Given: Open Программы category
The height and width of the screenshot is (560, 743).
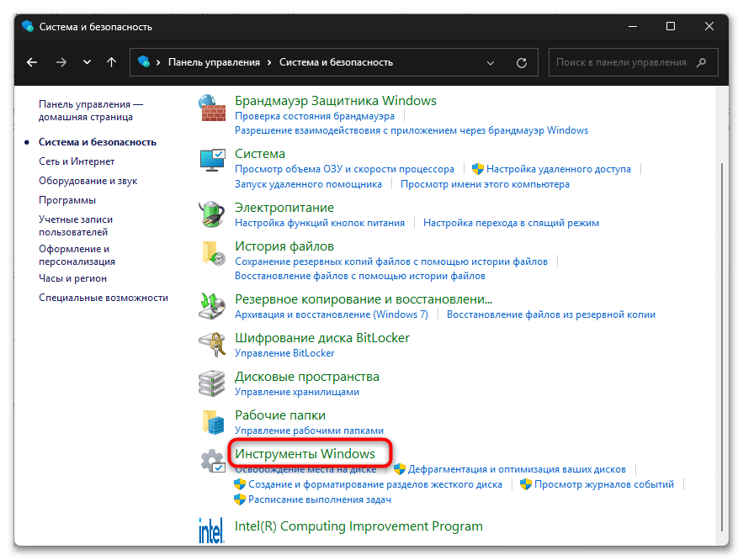Looking at the screenshot, I should coord(67,200).
